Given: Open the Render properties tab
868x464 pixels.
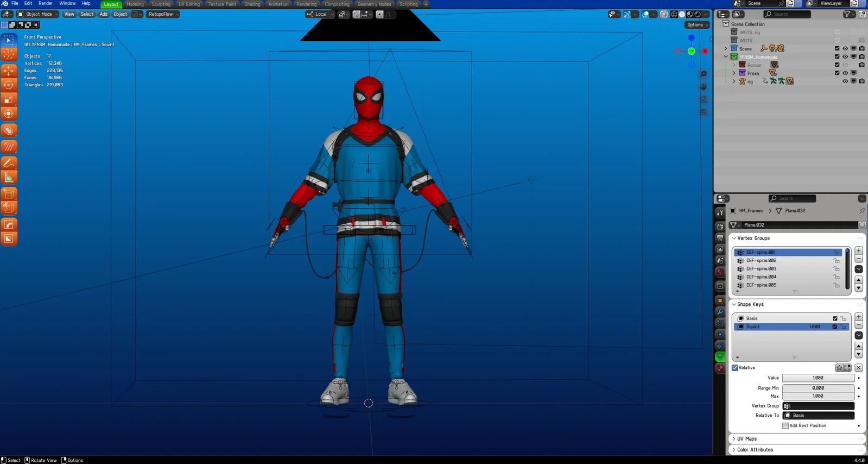Looking at the screenshot, I should click(720, 227).
